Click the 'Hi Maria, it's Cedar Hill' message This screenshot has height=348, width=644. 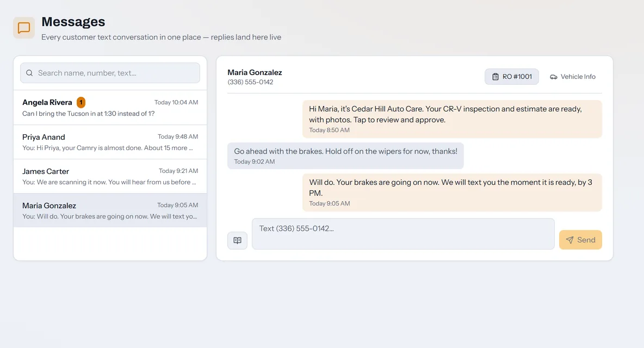point(452,119)
